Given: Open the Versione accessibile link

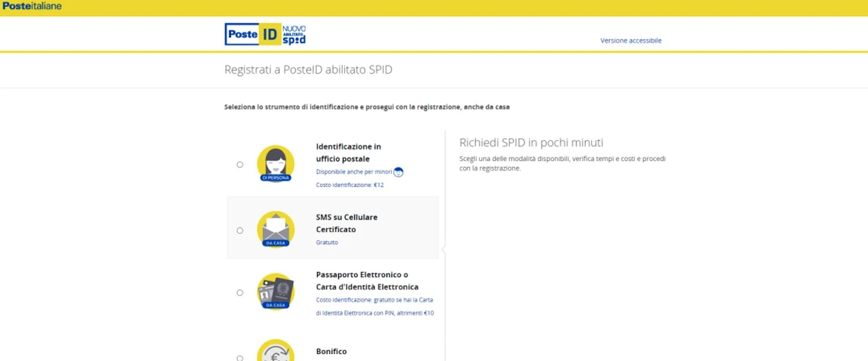Looking at the screenshot, I should (x=631, y=41).
